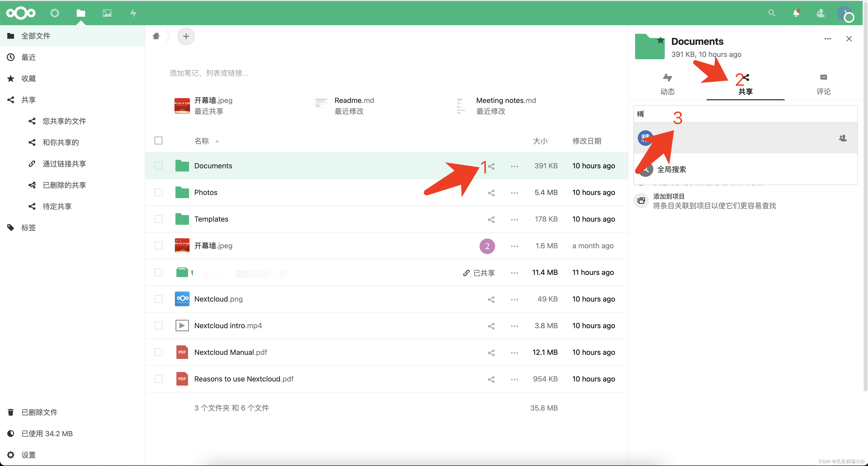
Task: Open the Photos app in top bar
Action: (x=107, y=13)
